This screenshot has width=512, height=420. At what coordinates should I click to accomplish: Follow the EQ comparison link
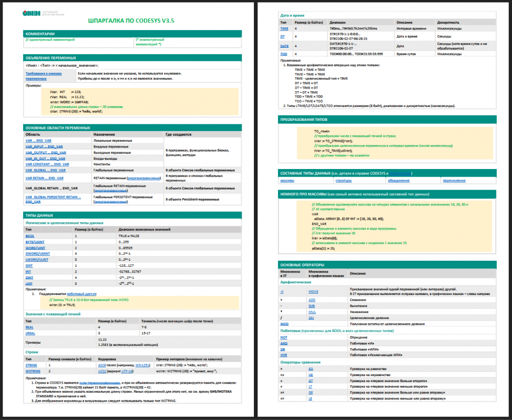click(311, 369)
